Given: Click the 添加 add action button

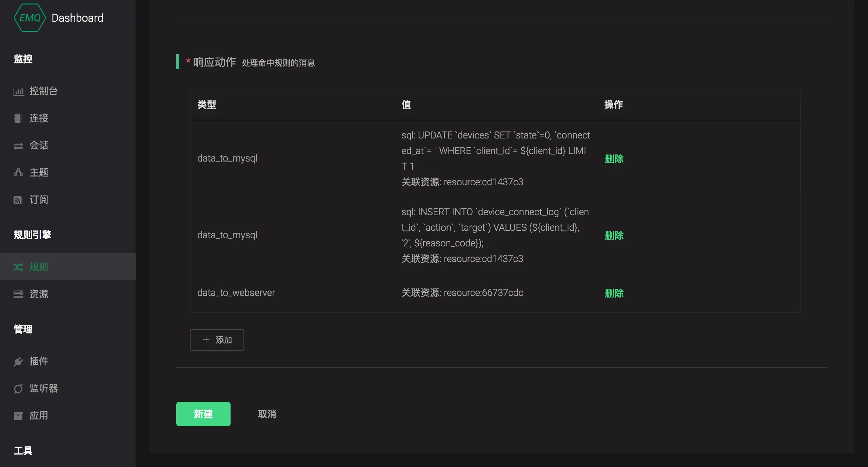Looking at the screenshot, I should (x=217, y=340).
